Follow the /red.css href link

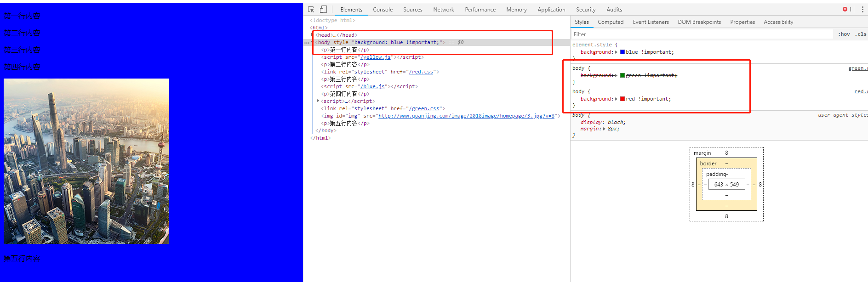tap(421, 72)
